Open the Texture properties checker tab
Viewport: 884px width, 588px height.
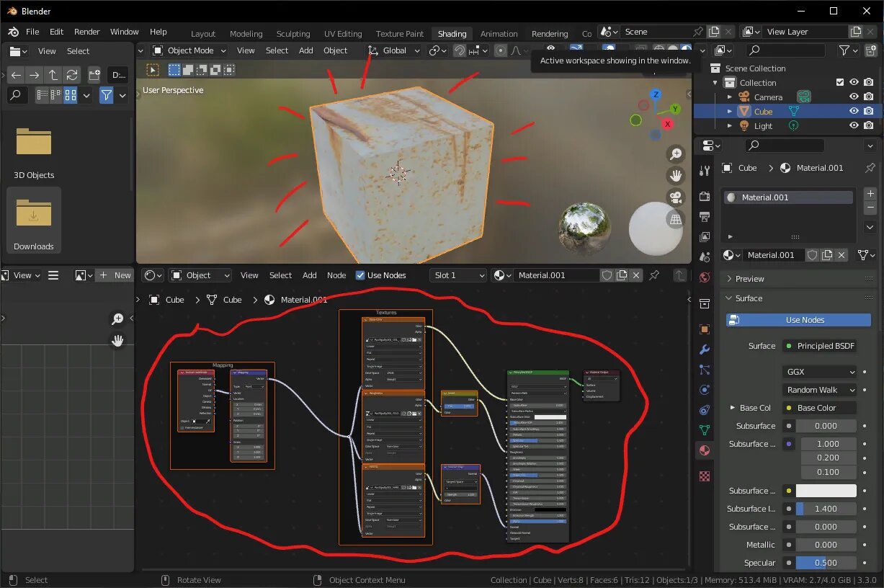pyautogui.click(x=705, y=476)
